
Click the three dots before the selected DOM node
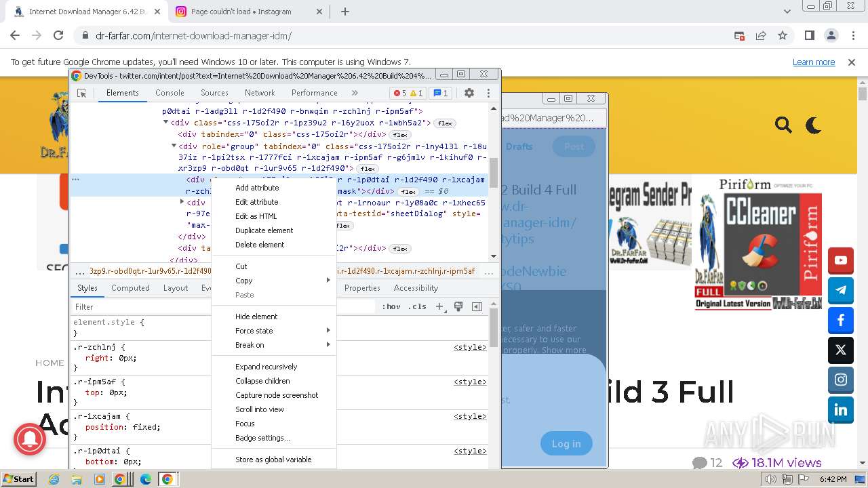coord(76,180)
